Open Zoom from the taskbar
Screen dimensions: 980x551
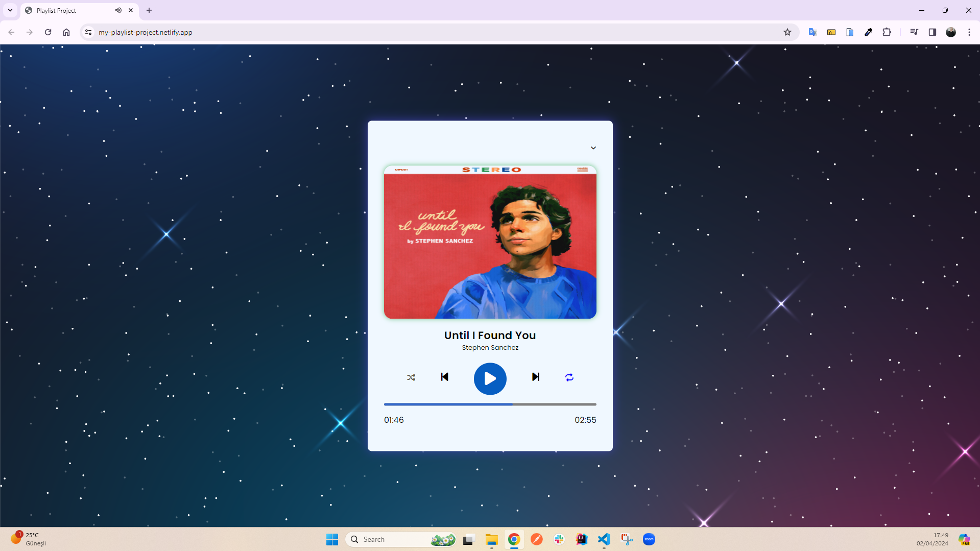pos(649,539)
